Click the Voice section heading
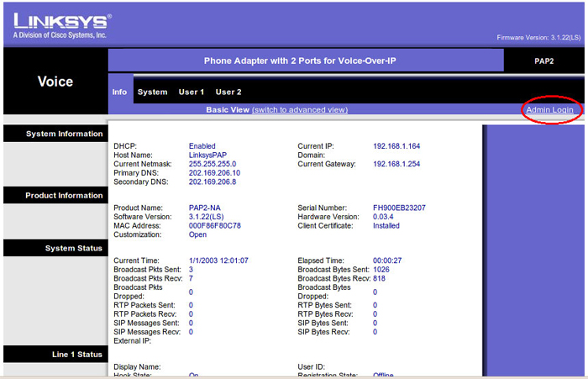 (55, 82)
